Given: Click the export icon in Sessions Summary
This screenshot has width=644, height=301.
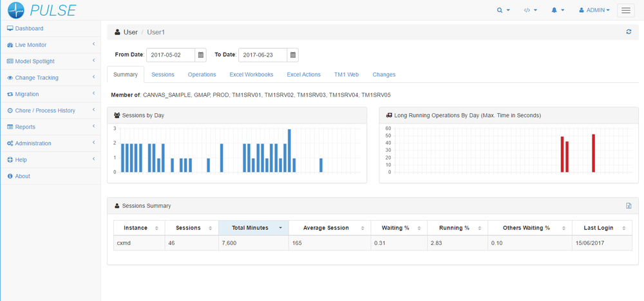Looking at the screenshot, I should click(629, 206).
